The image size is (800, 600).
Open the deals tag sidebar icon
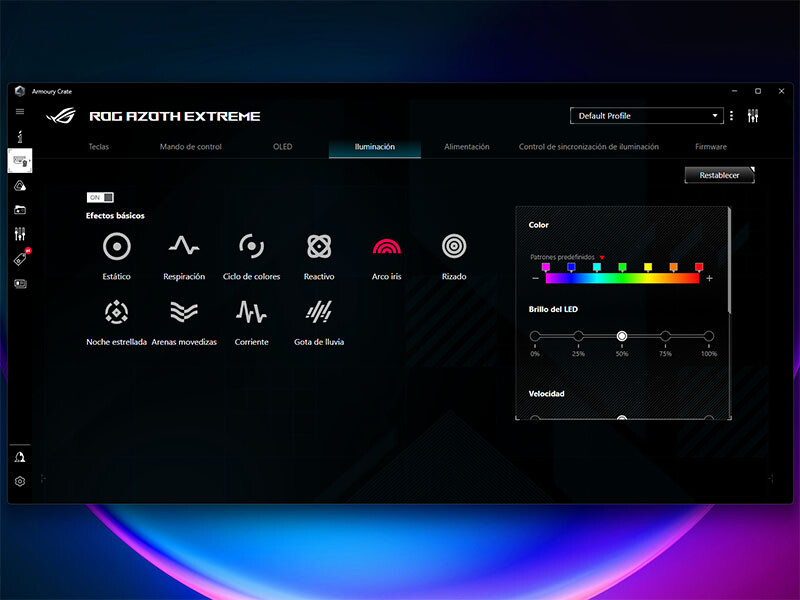tap(21, 258)
